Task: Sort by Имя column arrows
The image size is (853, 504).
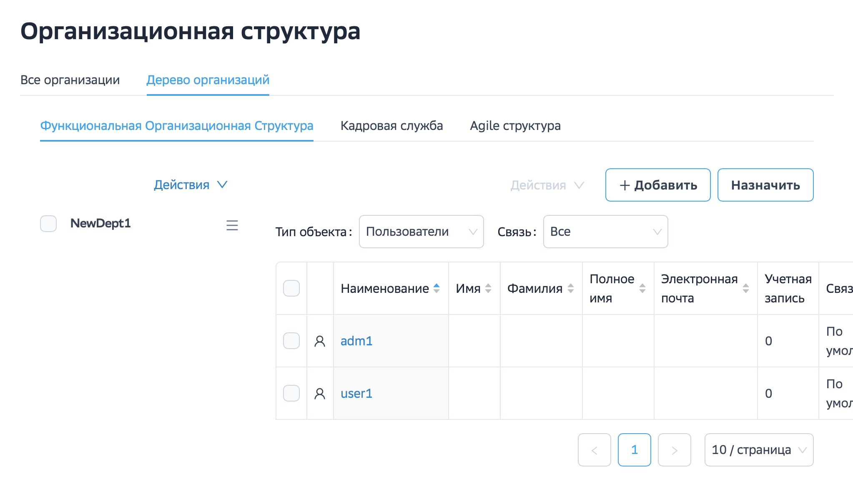Action: pyautogui.click(x=488, y=288)
